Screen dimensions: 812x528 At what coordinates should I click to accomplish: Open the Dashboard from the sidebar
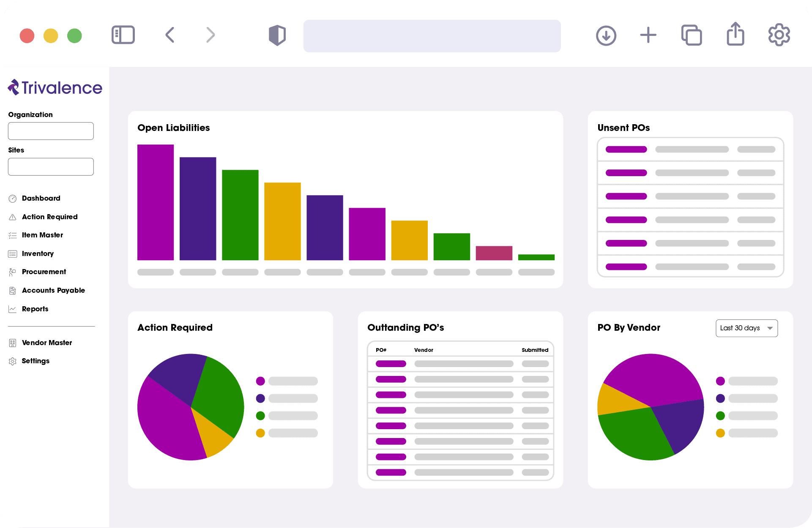(41, 198)
